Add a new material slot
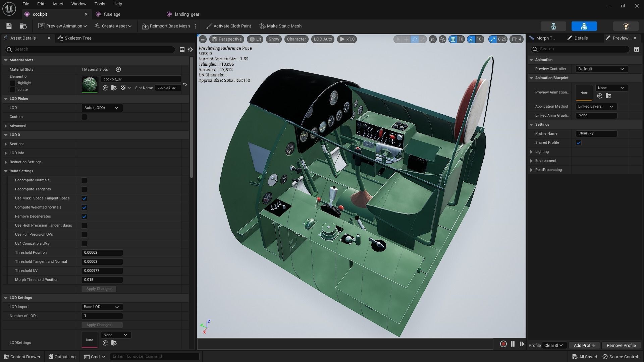 click(118, 69)
